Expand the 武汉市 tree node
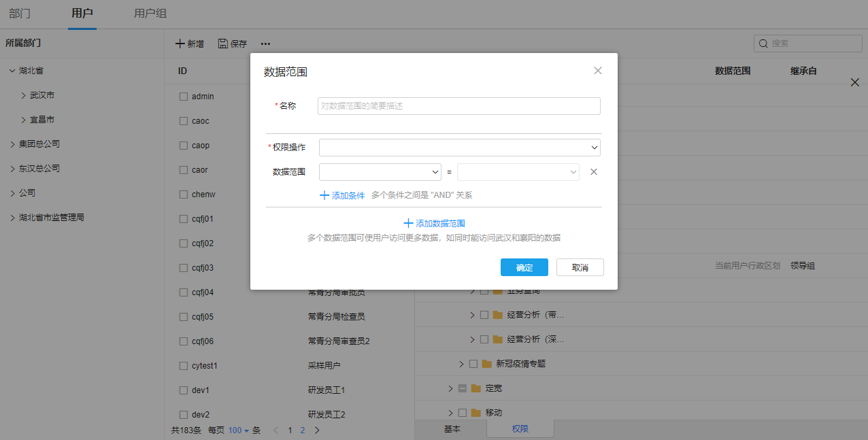The image size is (868, 440). [23, 95]
